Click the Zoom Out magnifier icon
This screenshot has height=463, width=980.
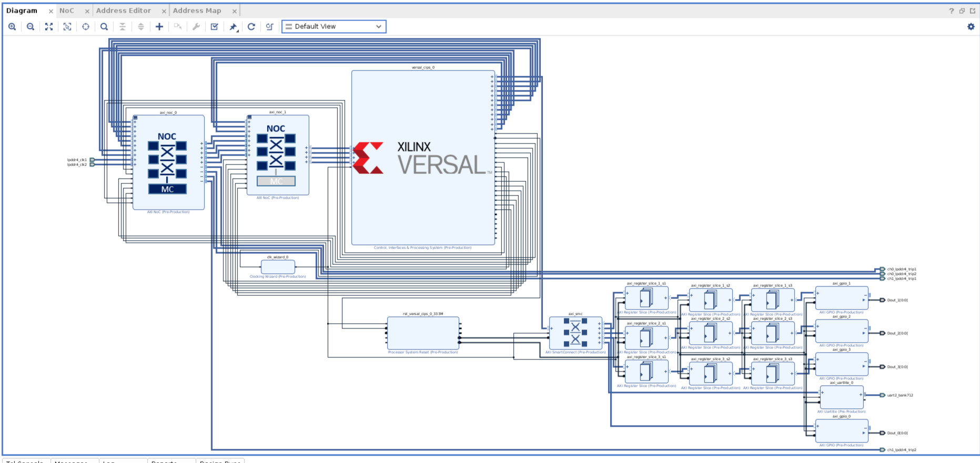click(x=31, y=27)
